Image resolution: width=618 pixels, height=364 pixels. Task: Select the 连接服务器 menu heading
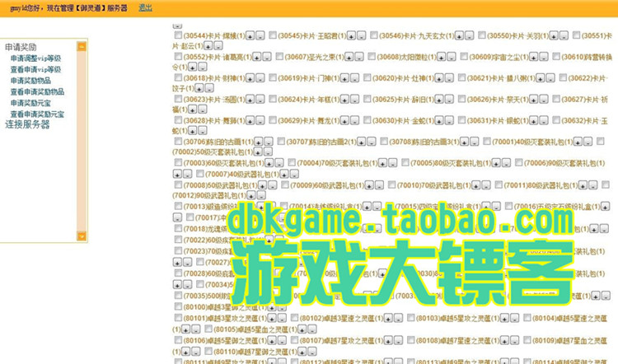pos(27,124)
